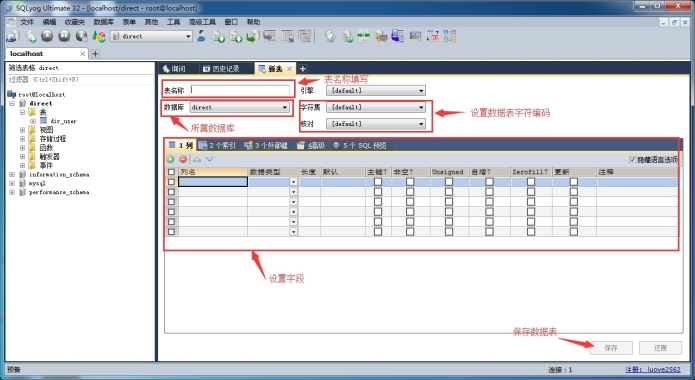Screen dimensions: 695x380
Task: Click the execute query play icon
Action: (47, 36)
